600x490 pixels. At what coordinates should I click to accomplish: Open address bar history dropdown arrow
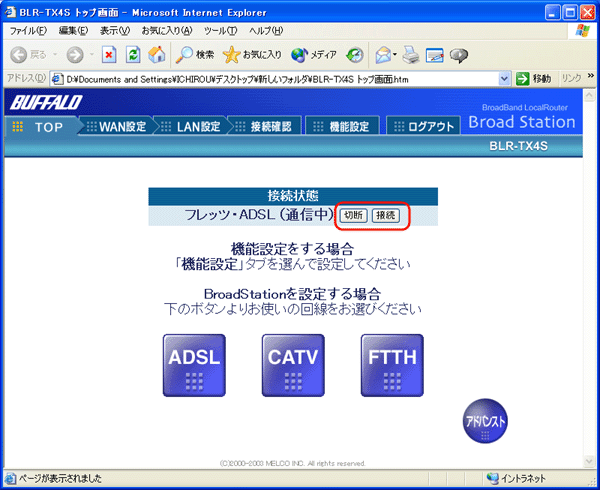click(504, 79)
